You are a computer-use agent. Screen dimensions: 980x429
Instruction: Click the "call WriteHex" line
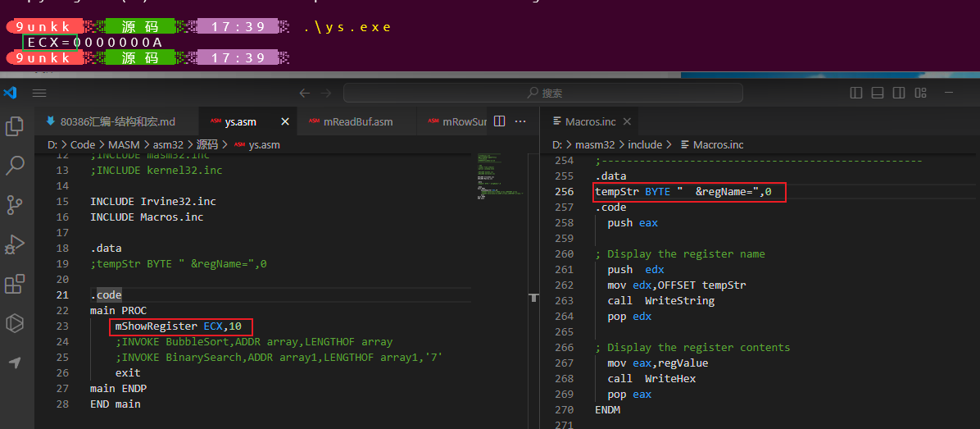[x=651, y=378]
